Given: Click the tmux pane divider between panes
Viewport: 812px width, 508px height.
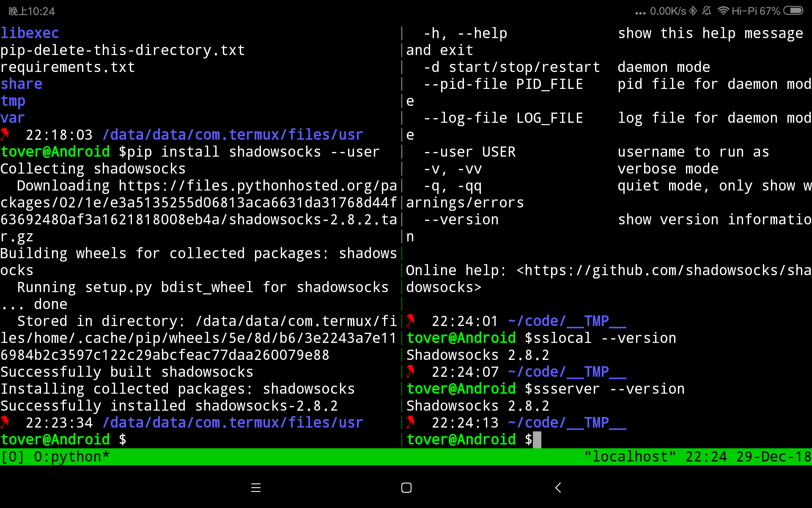Looking at the screenshot, I should pos(402,236).
